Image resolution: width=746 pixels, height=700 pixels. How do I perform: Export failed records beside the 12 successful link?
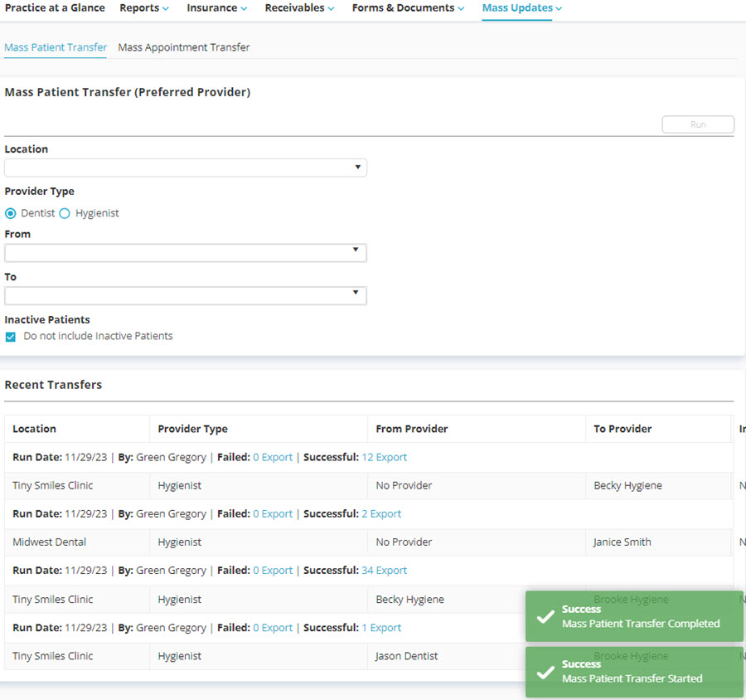[273, 457]
